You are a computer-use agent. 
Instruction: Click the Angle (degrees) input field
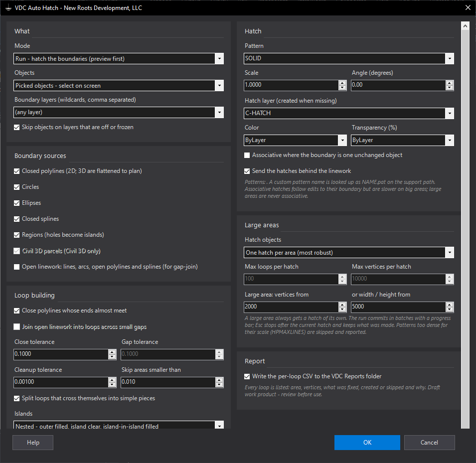398,85
